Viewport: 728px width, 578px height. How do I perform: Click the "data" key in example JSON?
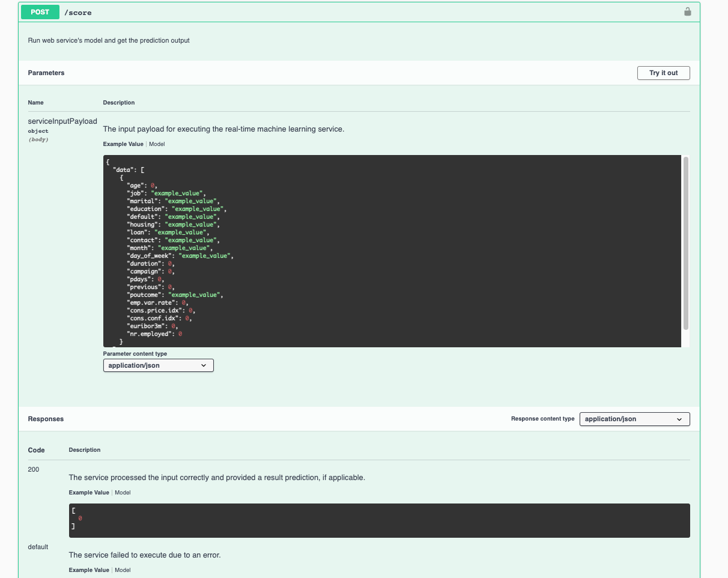[123, 170]
